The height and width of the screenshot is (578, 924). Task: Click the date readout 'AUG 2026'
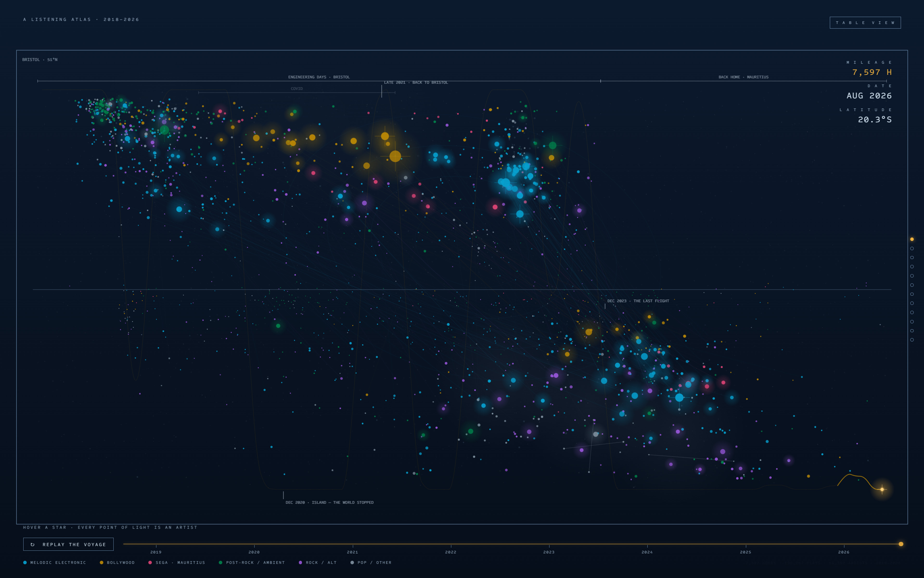tap(869, 96)
